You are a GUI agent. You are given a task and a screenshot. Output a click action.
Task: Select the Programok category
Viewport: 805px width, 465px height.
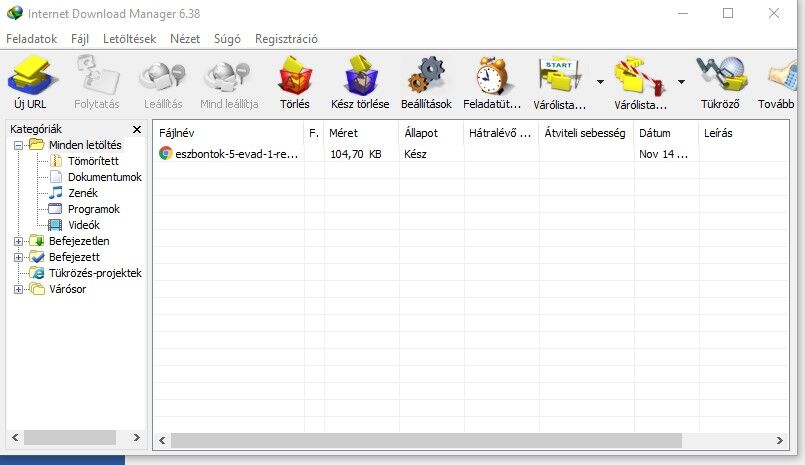[x=93, y=209]
